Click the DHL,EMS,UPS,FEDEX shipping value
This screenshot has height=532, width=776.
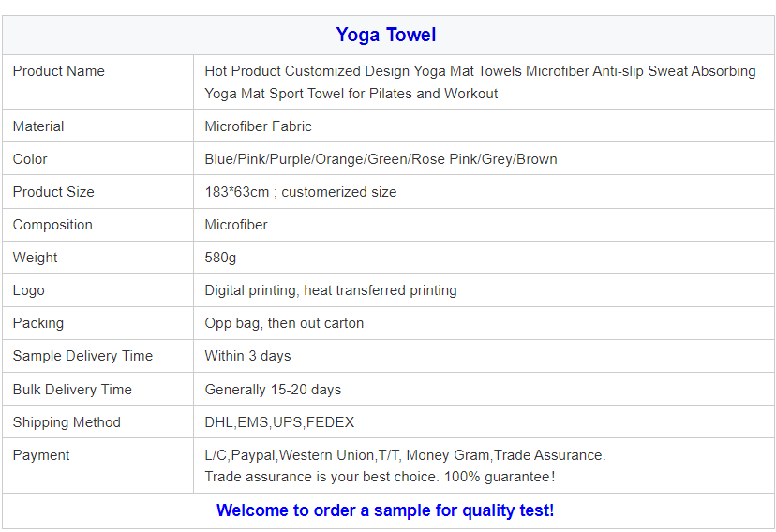pyautogui.click(x=279, y=422)
